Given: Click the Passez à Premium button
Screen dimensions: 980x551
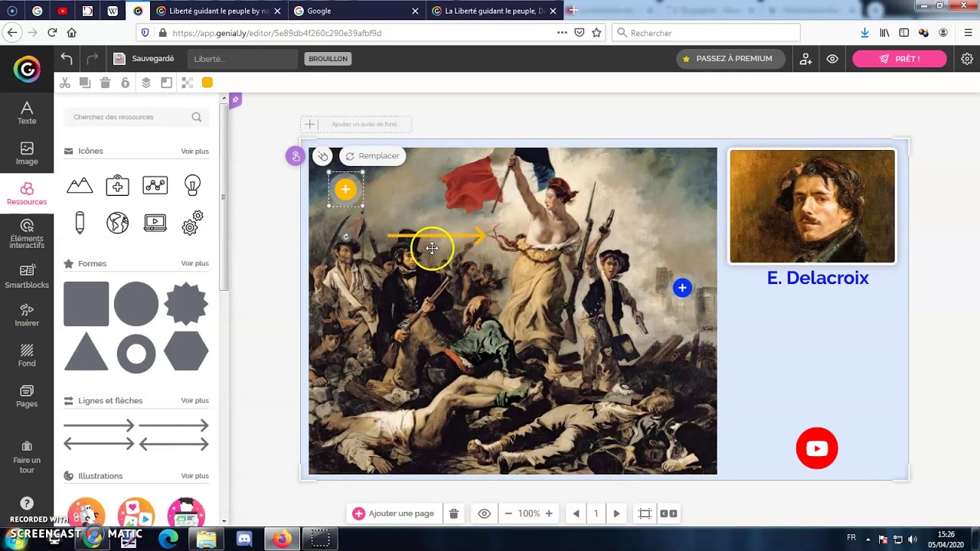Looking at the screenshot, I should click(730, 59).
